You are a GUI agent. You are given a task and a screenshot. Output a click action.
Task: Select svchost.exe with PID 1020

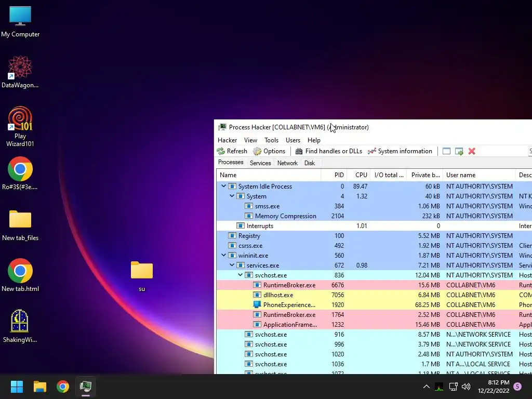[374, 354]
